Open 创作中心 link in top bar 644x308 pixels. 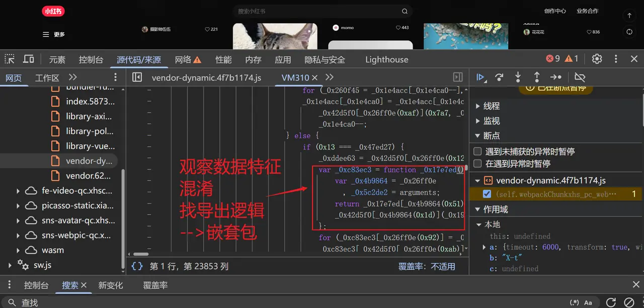click(x=555, y=10)
